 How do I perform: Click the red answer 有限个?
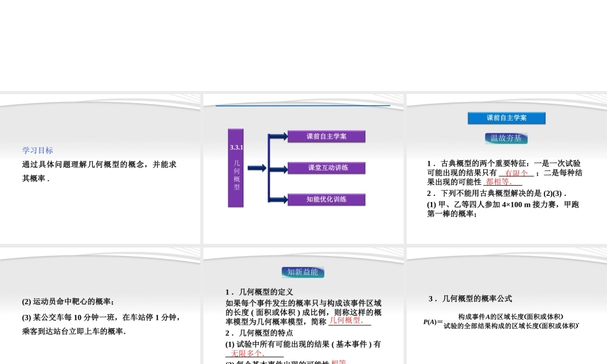point(516,173)
